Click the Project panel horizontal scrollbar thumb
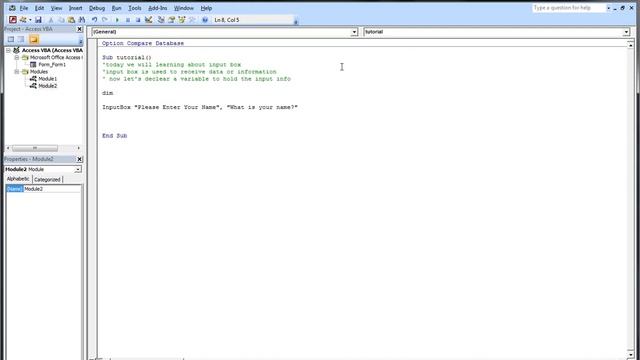 (35, 148)
